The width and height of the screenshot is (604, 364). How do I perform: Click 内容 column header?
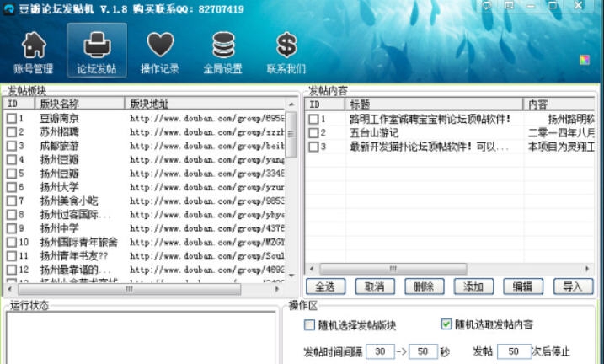click(x=559, y=104)
